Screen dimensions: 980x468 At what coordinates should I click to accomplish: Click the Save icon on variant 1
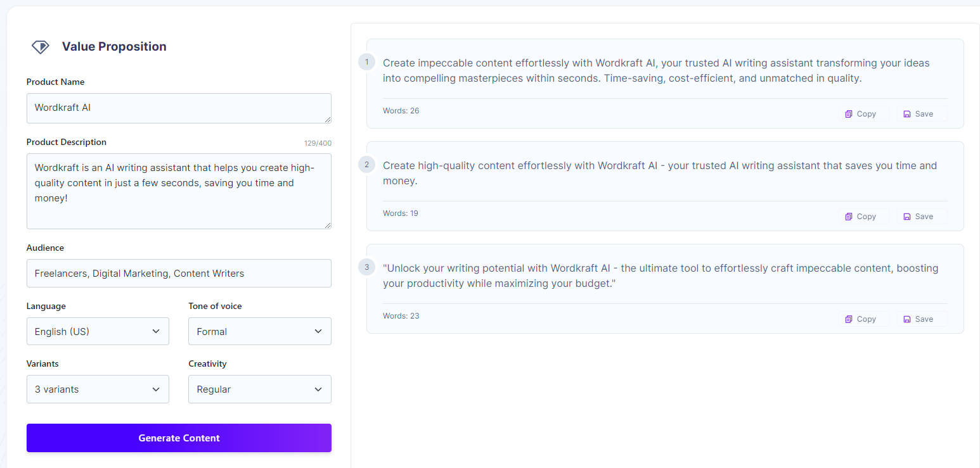click(906, 113)
